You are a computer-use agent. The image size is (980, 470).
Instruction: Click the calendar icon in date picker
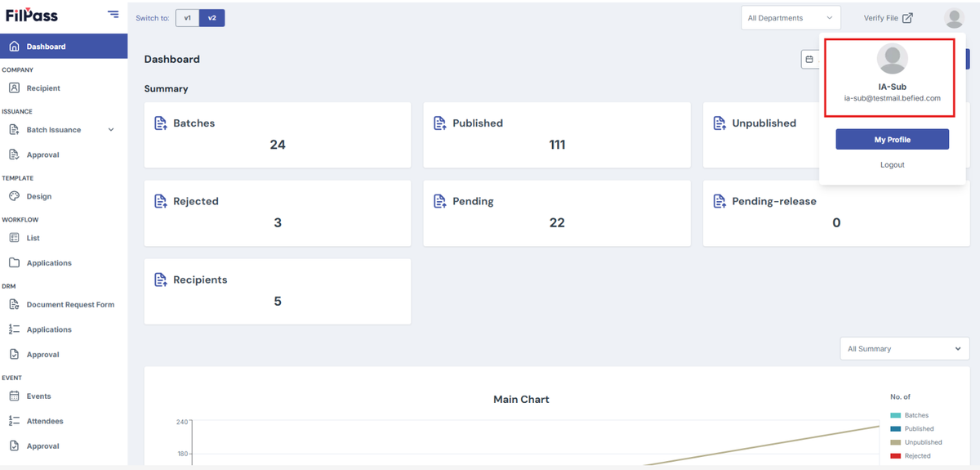[809, 60]
